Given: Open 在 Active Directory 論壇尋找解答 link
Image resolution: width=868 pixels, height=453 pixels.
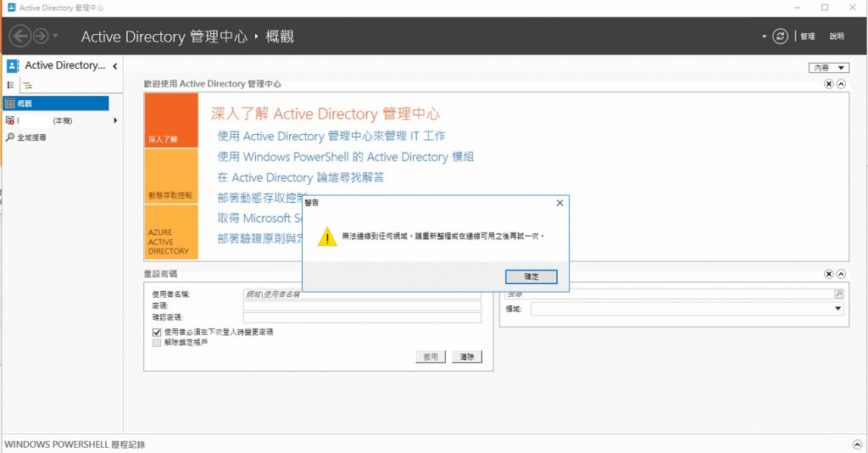Looking at the screenshot, I should click(301, 177).
